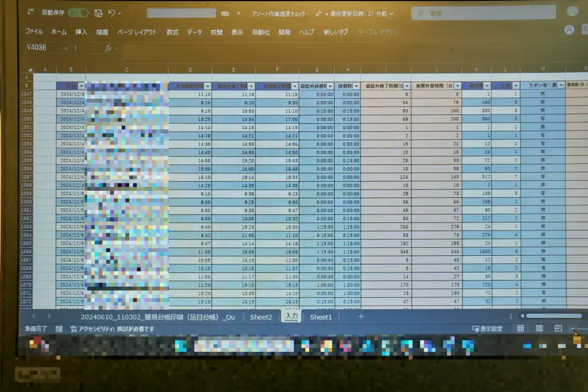Open the 開発 ribbon tab

pos(284,32)
